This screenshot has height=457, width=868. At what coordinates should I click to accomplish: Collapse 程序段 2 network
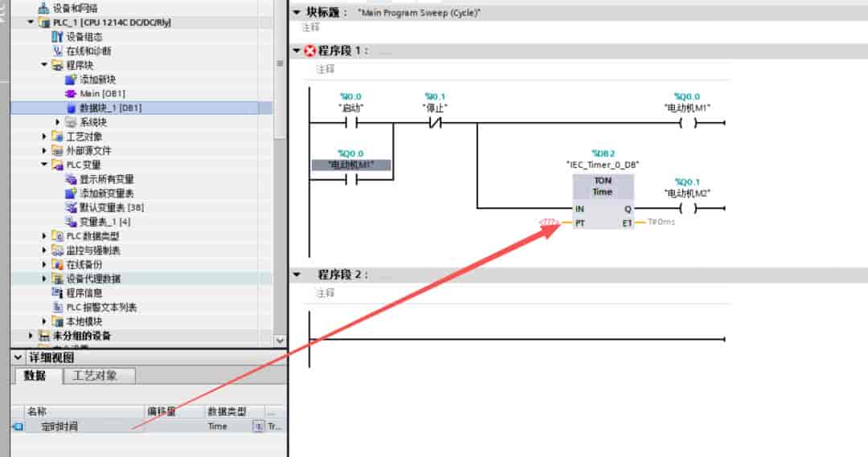point(297,275)
